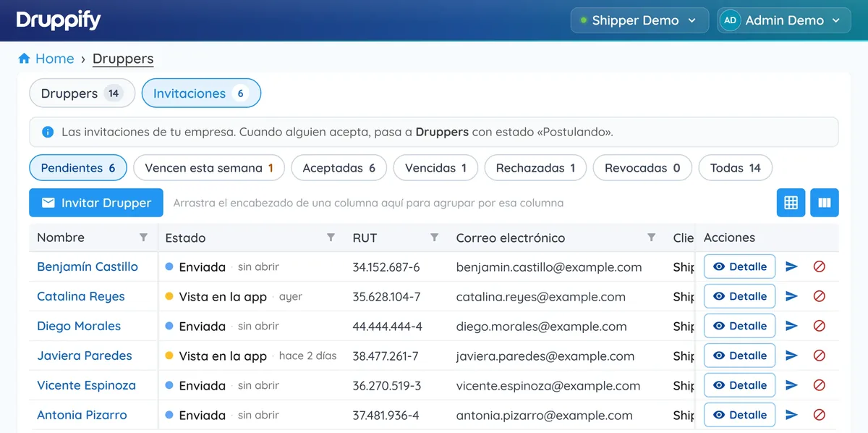Open Detalle for Benjamín Castillo
The width and height of the screenshot is (868, 433).
pos(739,266)
